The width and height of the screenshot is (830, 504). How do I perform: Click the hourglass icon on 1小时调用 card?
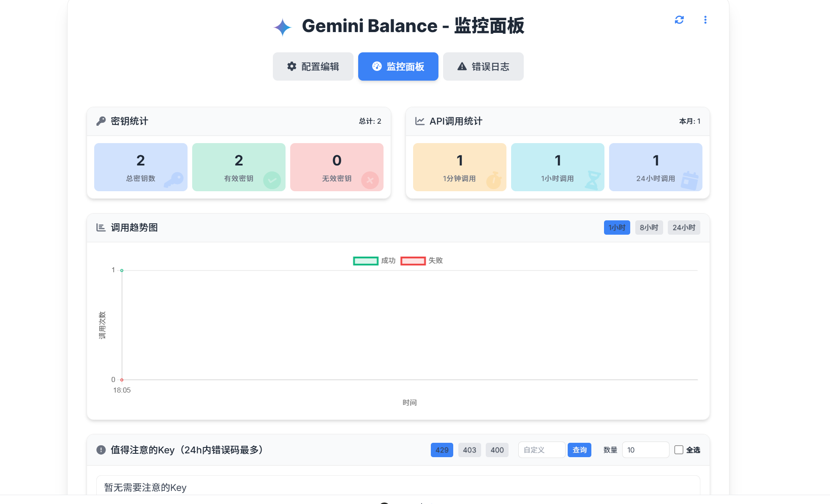point(593,180)
